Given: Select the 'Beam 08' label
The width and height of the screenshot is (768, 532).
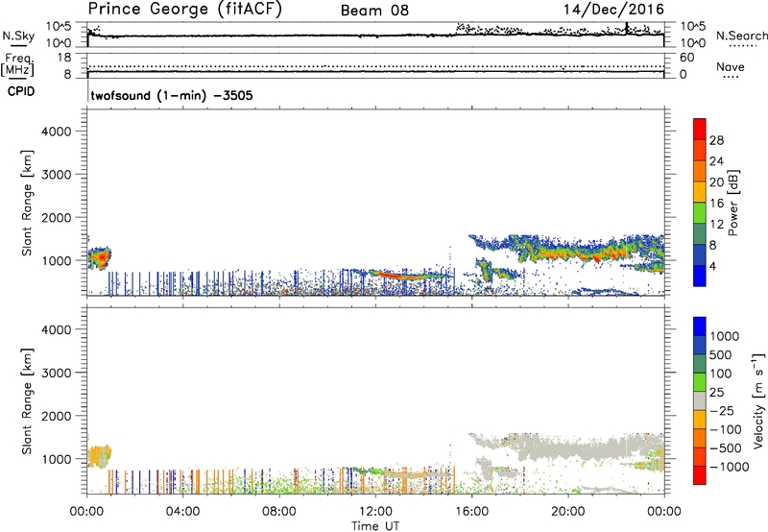Looking at the screenshot, I should pyautogui.click(x=374, y=11).
